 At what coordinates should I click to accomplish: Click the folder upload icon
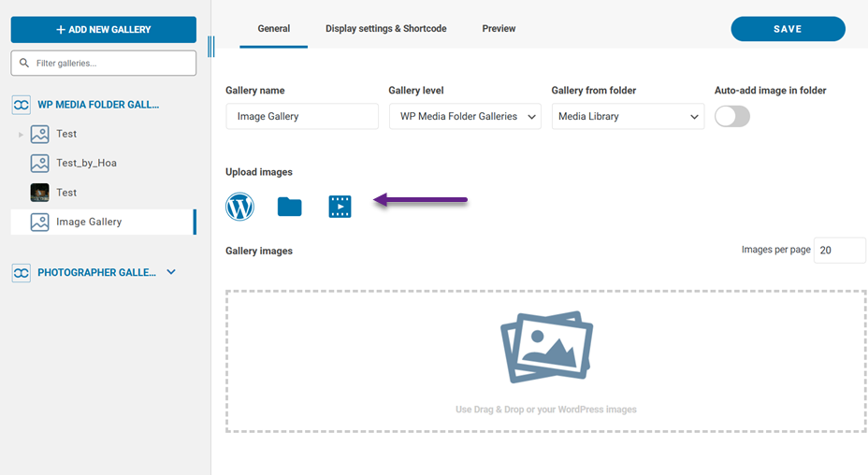[290, 207]
